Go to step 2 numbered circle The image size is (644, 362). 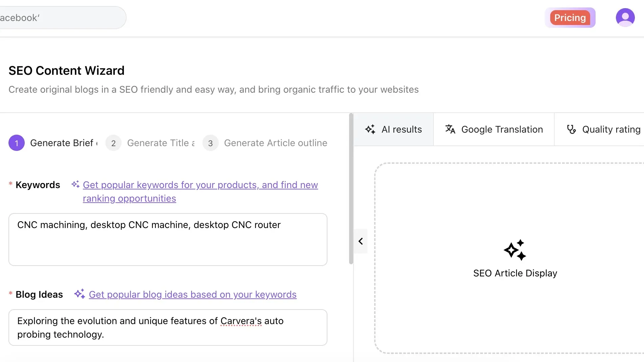click(x=113, y=143)
